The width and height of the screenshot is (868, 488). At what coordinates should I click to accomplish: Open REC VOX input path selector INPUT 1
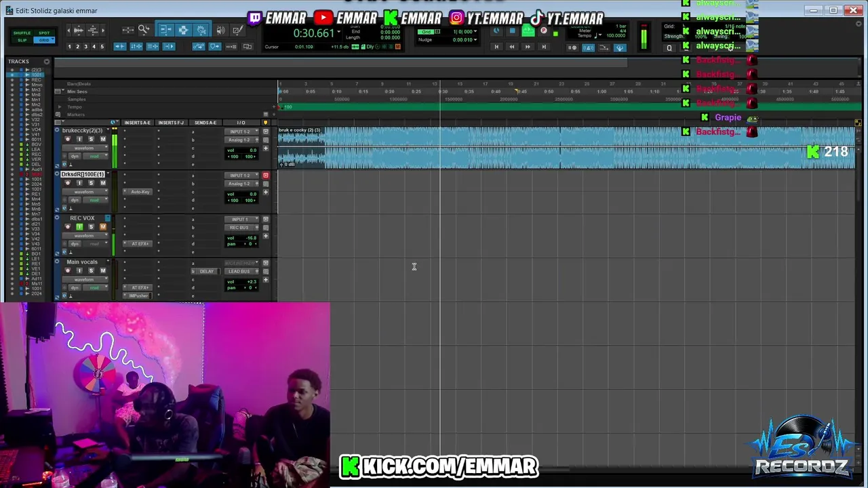coord(241,219)
